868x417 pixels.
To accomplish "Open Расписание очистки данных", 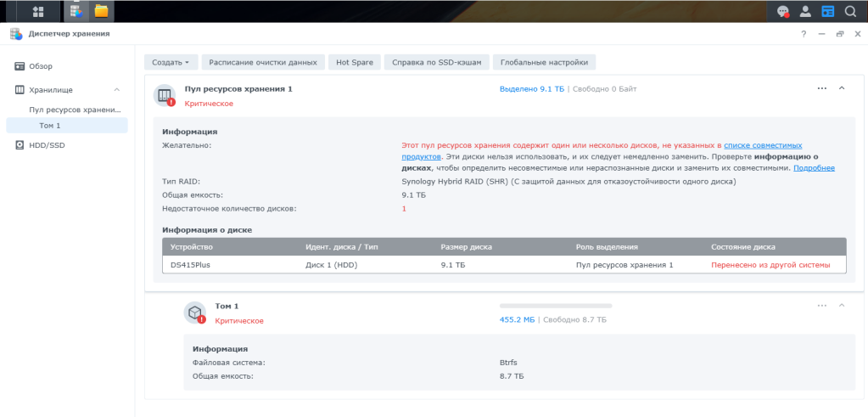I will click(x=263, y=63).
